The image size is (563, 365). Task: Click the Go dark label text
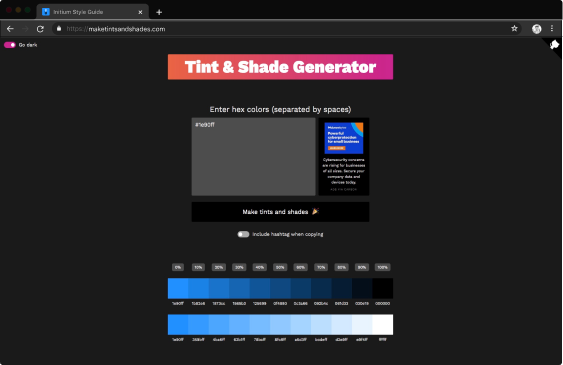click(28, 45)
